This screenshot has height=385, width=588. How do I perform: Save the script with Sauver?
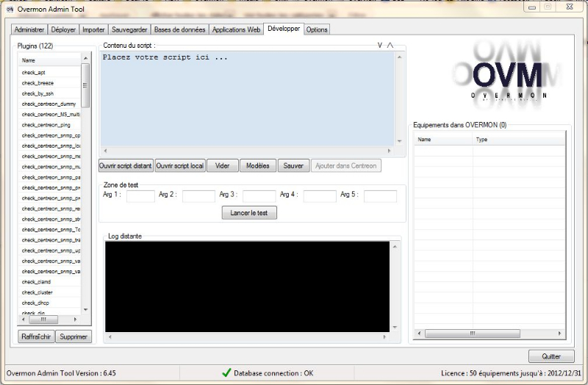293,166
